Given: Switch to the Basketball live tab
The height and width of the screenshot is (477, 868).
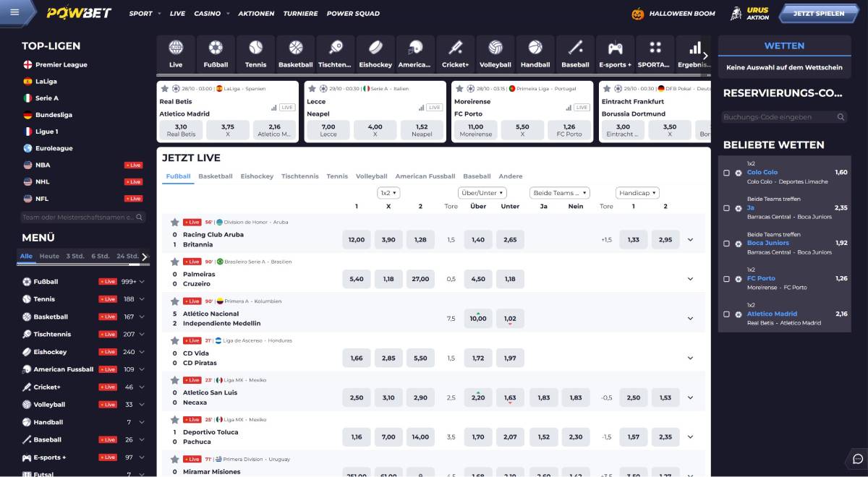Looking at the screenshot, I should (x=215, y=176).
